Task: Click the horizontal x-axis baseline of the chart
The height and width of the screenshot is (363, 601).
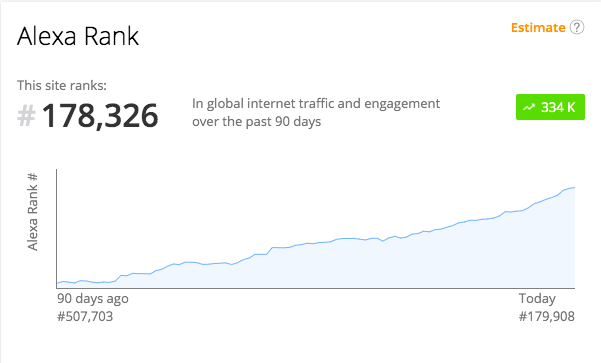Action: tap(315, 288)
